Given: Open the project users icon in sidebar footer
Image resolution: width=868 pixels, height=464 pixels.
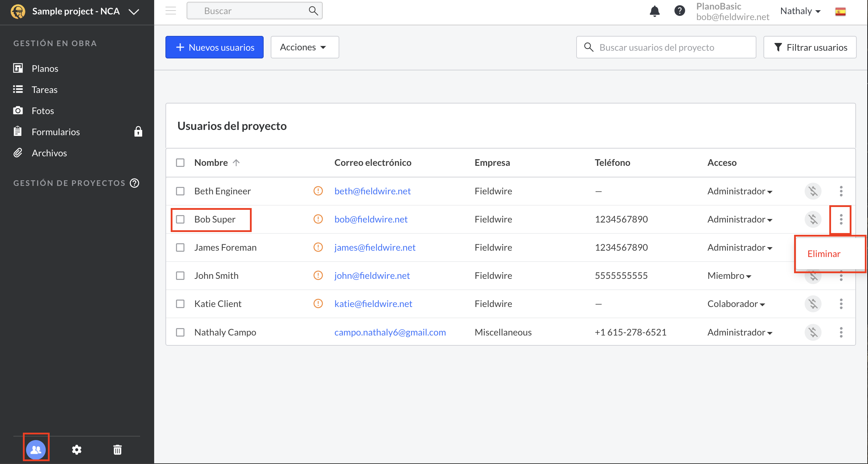Looking at the screenshot, I should [36, 449].
